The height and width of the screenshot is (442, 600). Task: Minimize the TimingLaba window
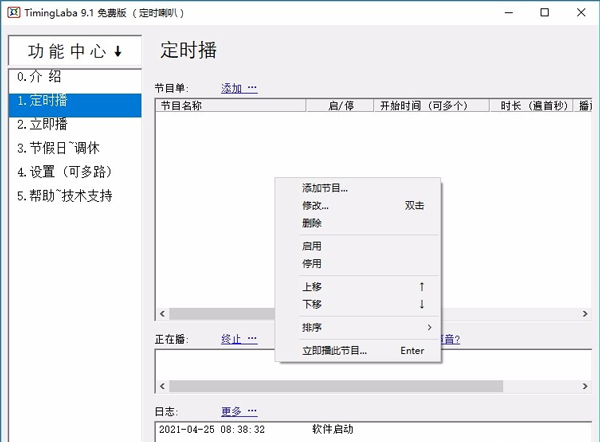pyautogui.click(x=509, y=13)
